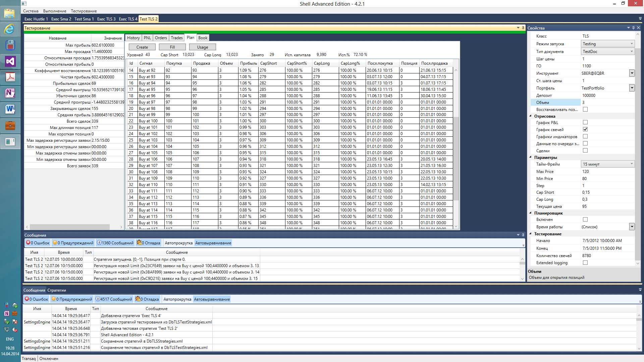Switch to the Trades tab

click(x=177, y=38)
